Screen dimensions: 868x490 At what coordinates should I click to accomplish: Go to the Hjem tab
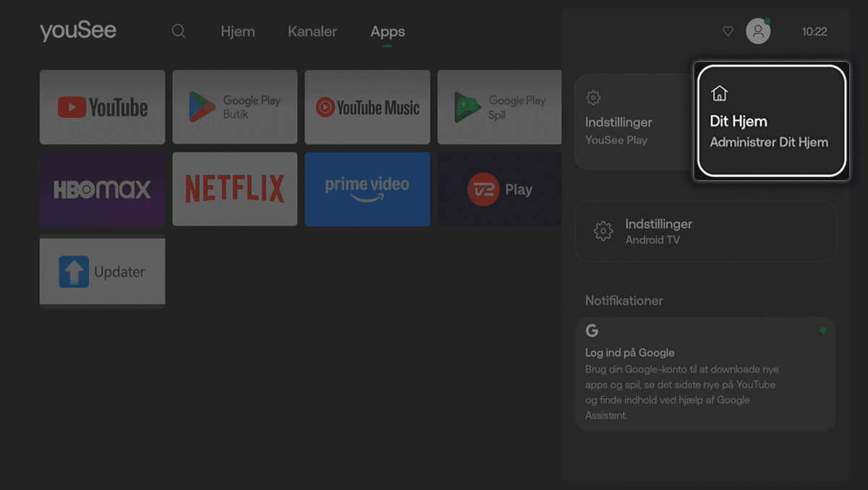(237, 32)
